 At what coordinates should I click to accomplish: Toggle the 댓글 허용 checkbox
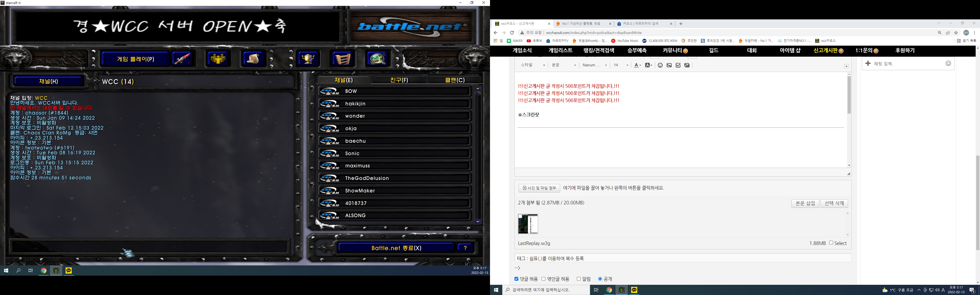[x=516, y=279]
